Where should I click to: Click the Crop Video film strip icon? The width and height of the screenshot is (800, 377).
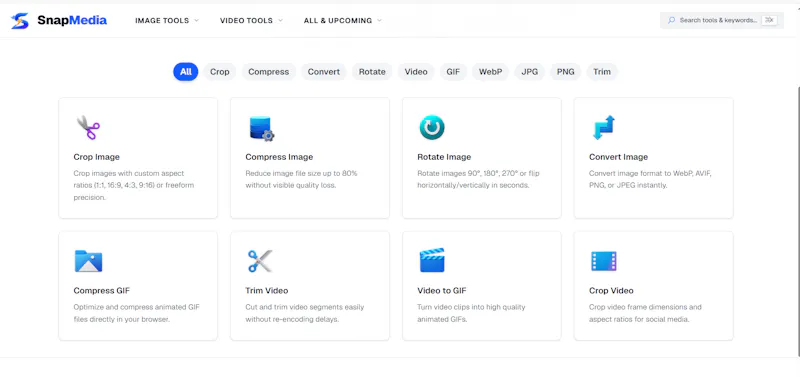tap(604, 261)
